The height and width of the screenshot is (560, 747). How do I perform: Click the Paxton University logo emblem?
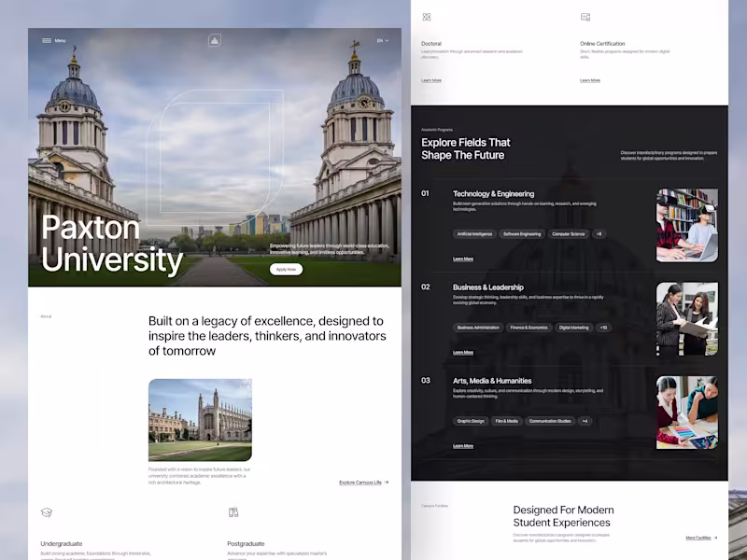(x=215, y=40)
